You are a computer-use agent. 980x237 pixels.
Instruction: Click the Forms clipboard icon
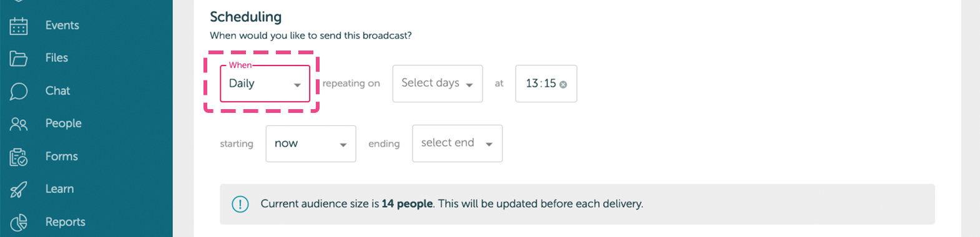(19, 157)
